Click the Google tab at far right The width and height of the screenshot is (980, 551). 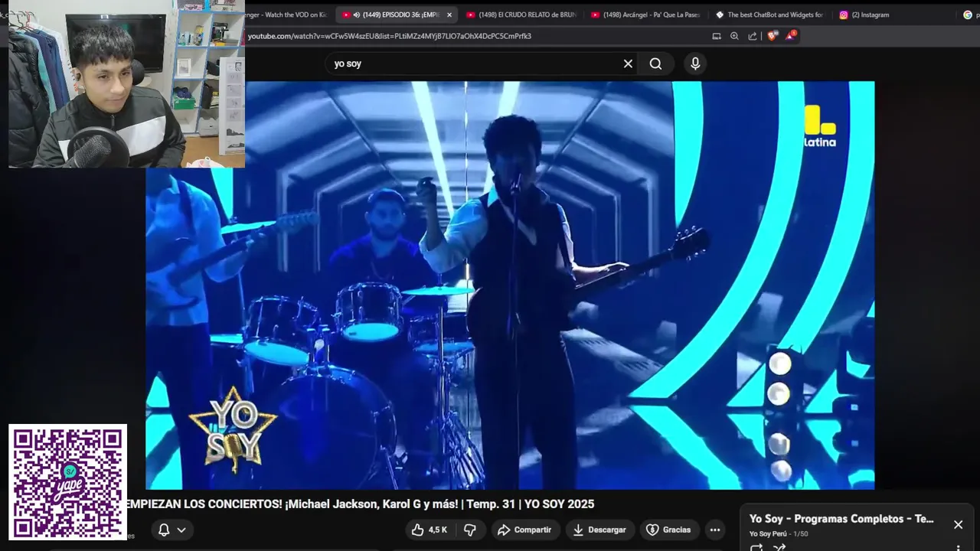(969, 15)
